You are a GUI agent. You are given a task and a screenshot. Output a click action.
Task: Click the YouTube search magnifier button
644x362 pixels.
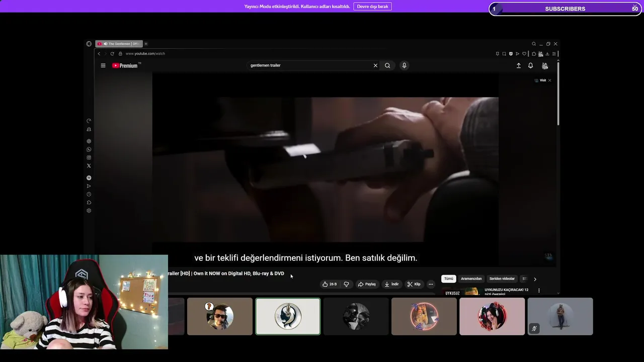coord(387,65)
